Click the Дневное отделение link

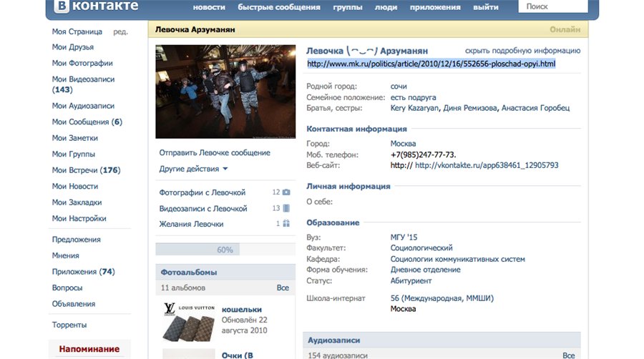click(x=425, y=270)
